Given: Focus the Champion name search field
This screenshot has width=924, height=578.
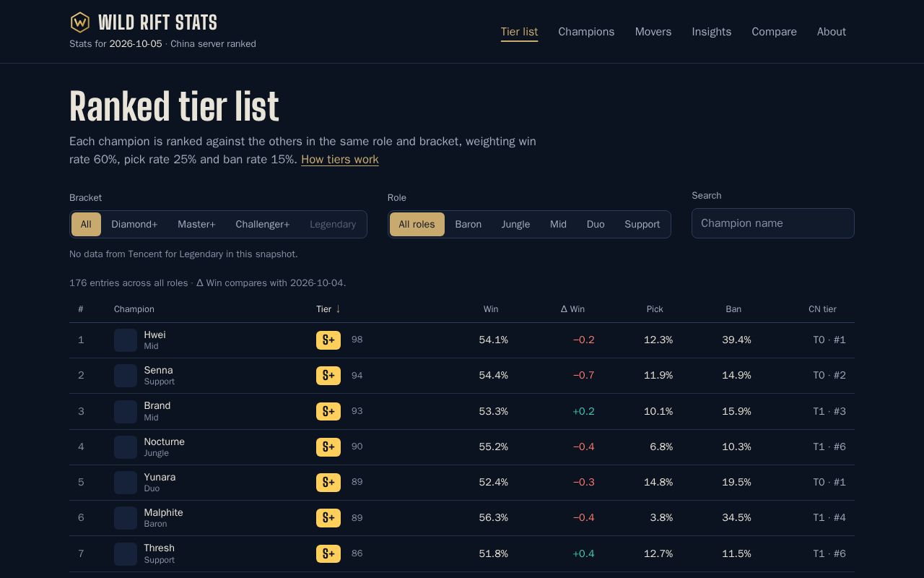Looking at the screenshot, I should 773,223.
